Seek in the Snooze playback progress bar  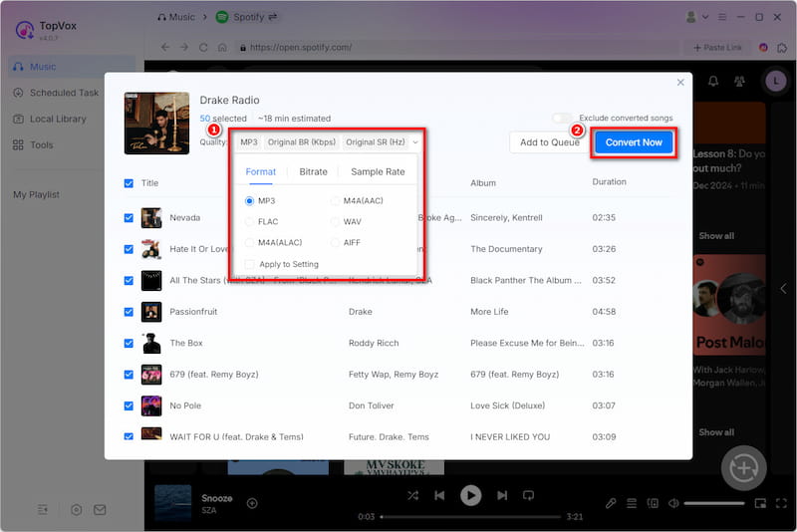tap(478, 517)
